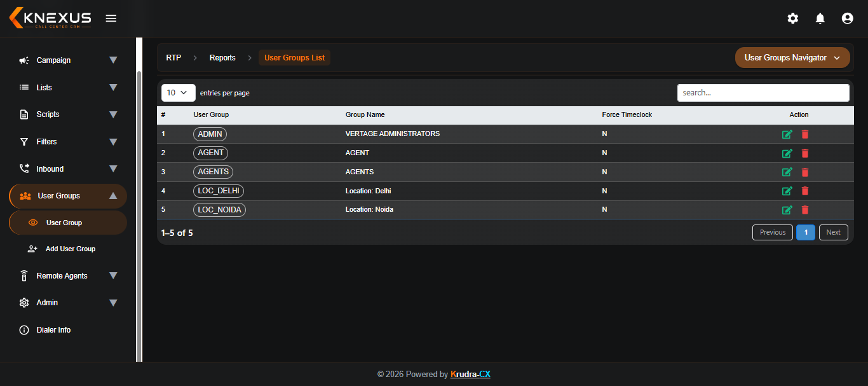The width and height of the screenshot is (868, 386).
Task: Open the notifications bell icon
Action: (820, 18)
